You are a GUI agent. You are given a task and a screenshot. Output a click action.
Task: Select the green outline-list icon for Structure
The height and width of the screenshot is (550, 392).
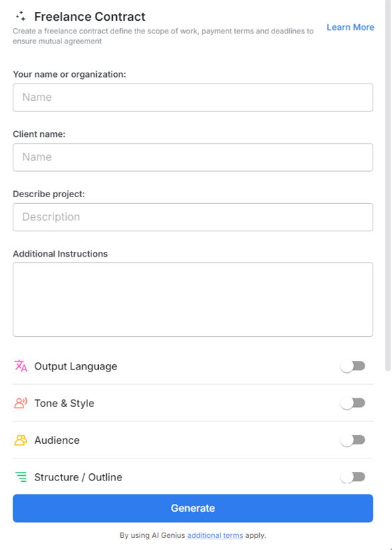pos(19,477)
